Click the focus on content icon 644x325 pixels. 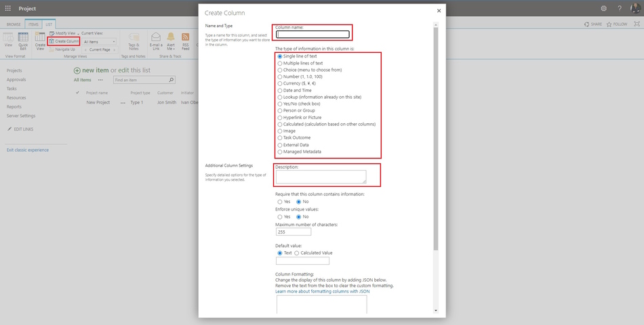click(637, 24)
